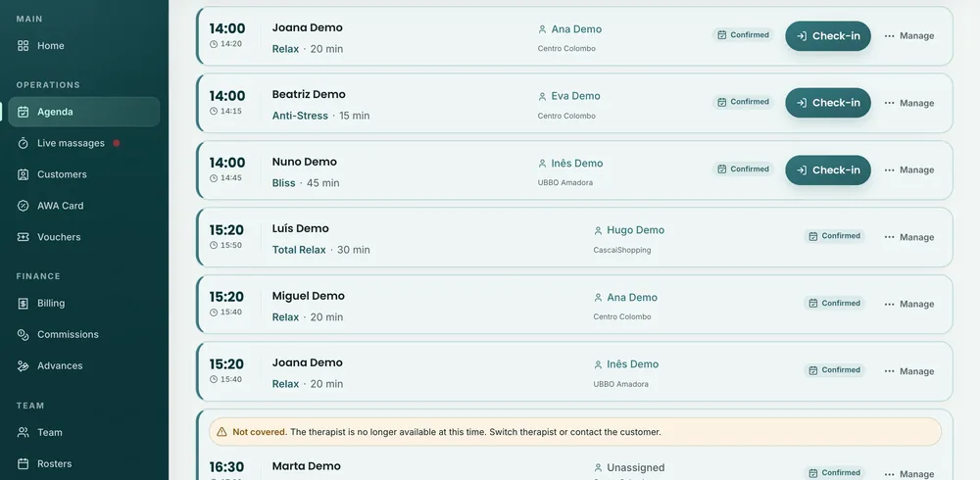This screenshot has height=480, width=980.
Task: Open Manage menu for Joana Demo 15:20
Action: 909,371
